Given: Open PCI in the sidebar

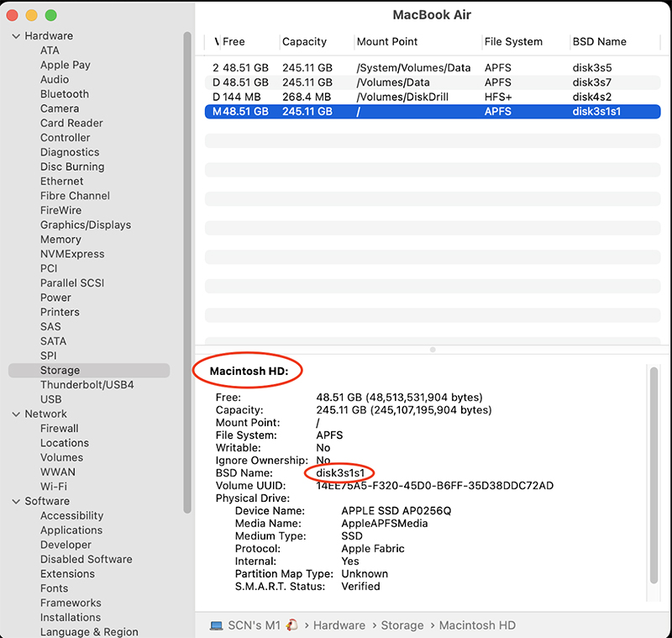Looking at the screenshot, I should pyautogui.click(x=49, y=269).
